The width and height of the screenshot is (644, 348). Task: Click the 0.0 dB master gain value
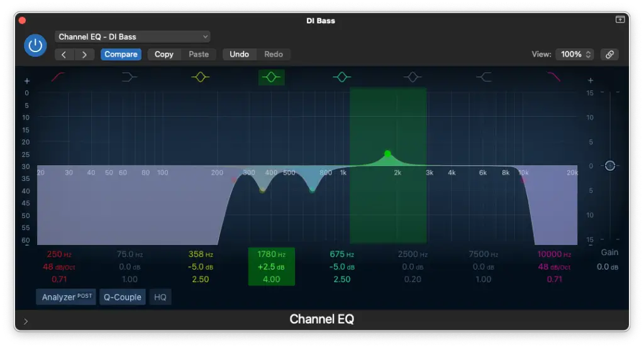coord(608,267)
